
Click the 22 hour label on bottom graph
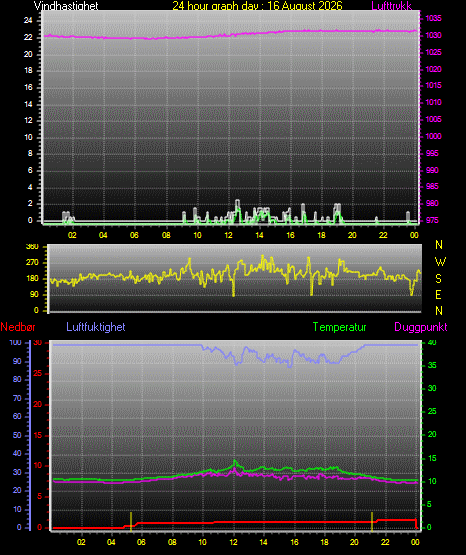[385, 542]
